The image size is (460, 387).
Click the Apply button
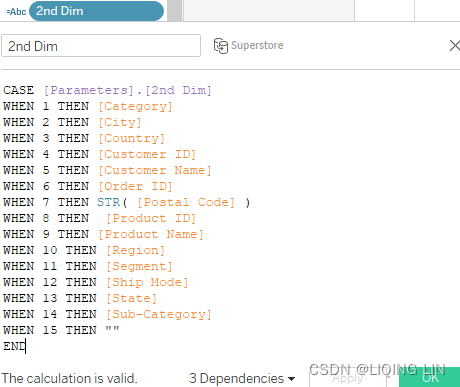pos(348,378)
